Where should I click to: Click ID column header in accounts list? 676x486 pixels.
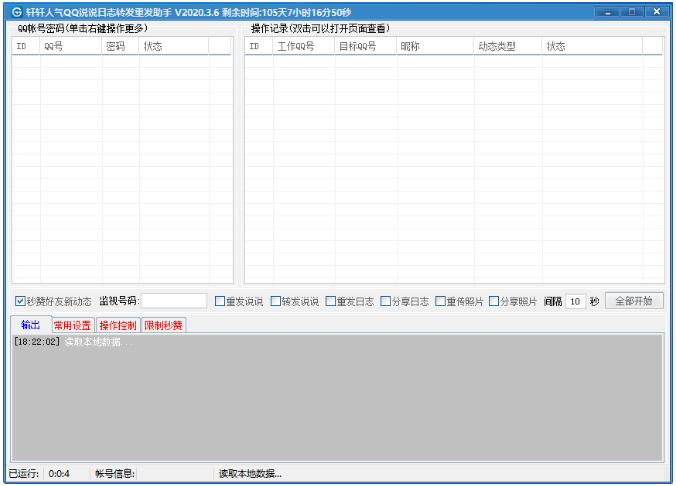(26, 46)
